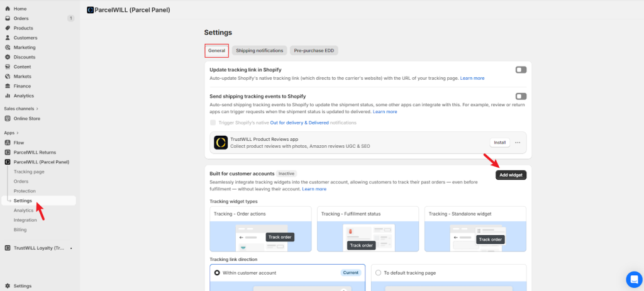Click the Add widget button
Image resolution: width=644 pixels, height=291 pixels.
511,175
